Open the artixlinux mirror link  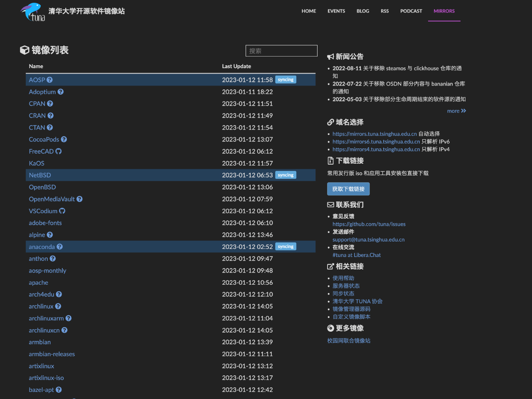pos(42,366)
